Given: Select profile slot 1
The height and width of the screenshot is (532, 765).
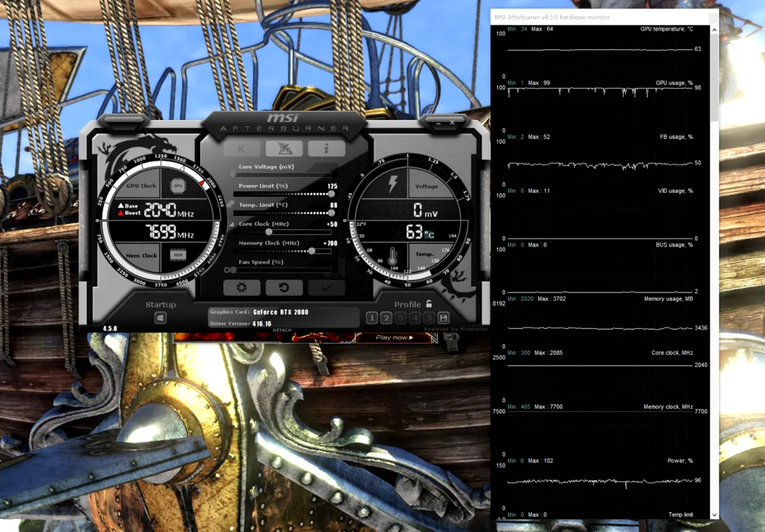Looking at the screenshot, I should click(372, 318).
